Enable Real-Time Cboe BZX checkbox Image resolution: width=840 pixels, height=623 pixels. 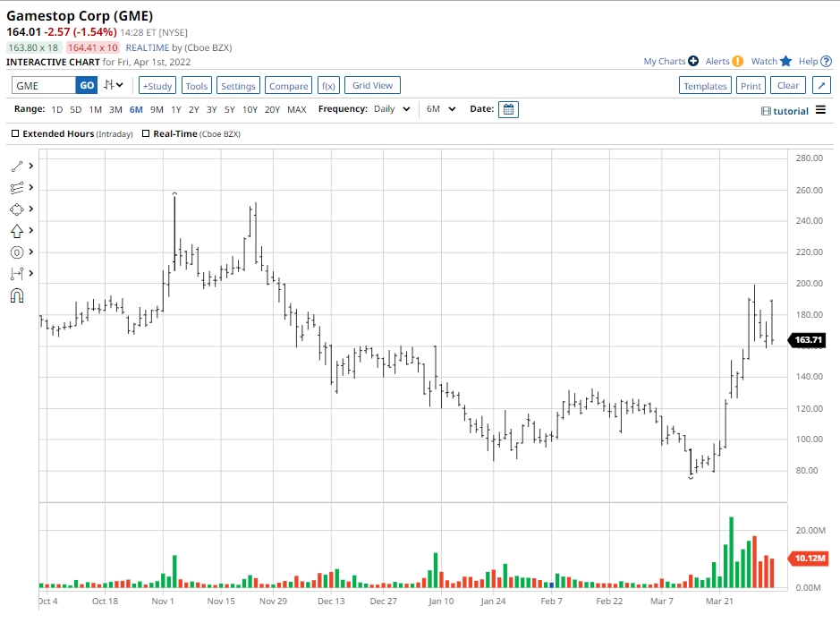click(146, 133)
